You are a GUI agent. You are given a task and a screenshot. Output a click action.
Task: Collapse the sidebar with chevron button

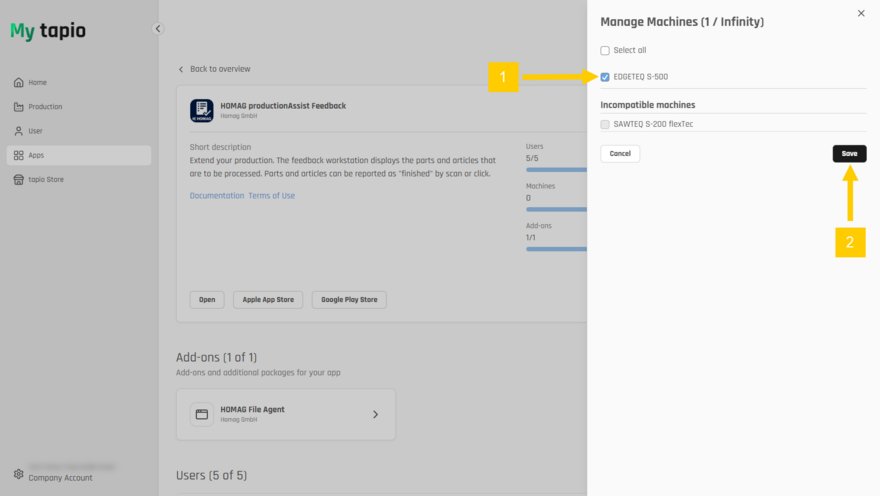[x=158, y=29]
